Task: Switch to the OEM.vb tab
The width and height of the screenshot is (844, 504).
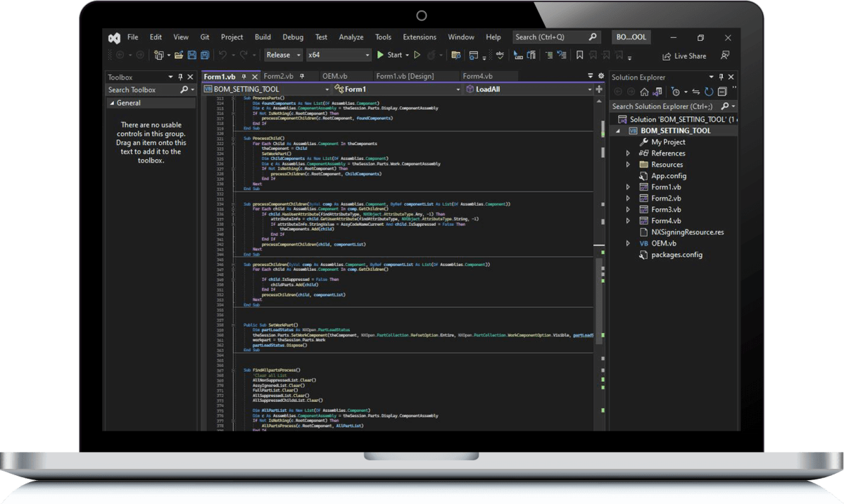Action: (335, 77)
